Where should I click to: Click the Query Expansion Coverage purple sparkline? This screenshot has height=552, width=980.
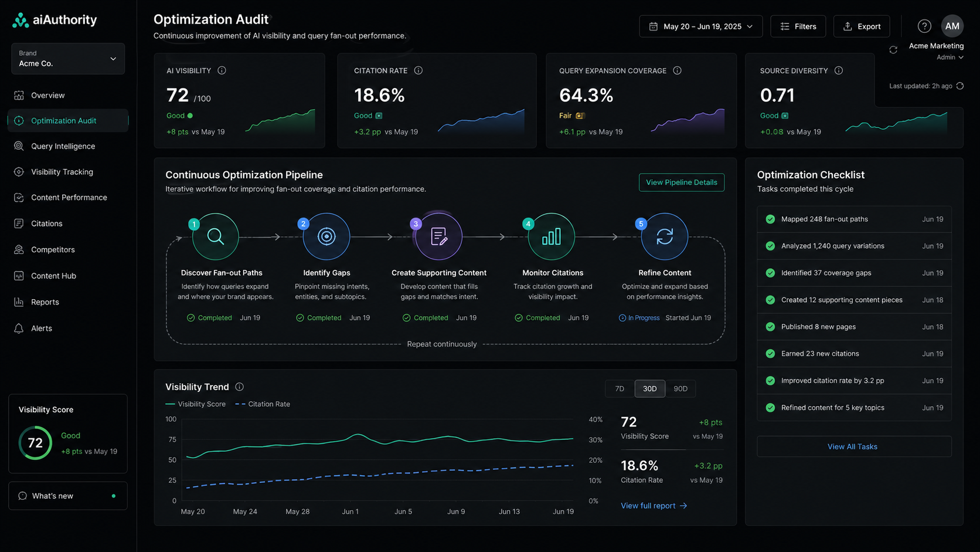[x=688, y=120]
